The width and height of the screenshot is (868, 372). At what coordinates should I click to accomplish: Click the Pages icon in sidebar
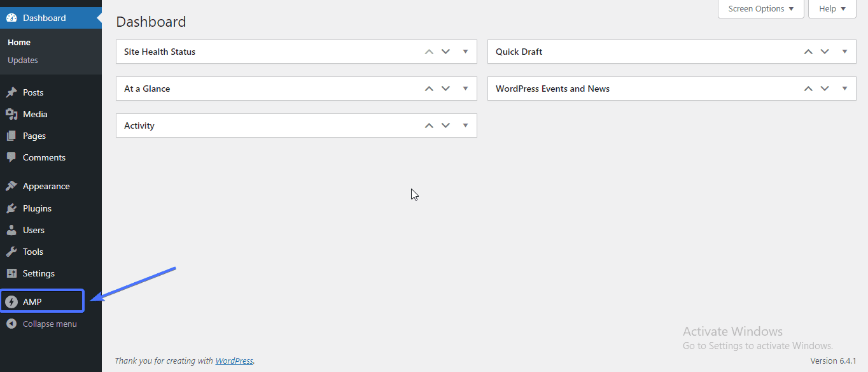(x=11, y=136)
